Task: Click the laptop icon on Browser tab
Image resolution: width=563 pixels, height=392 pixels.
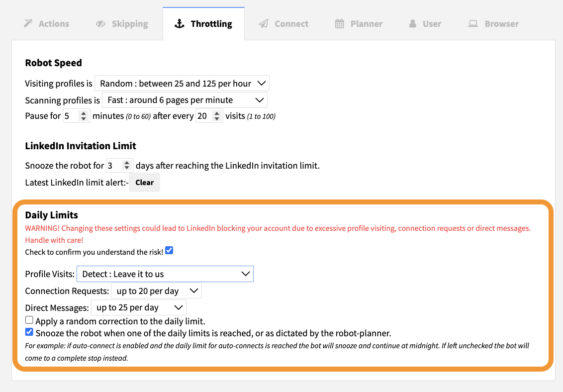Action: [473, 24]
